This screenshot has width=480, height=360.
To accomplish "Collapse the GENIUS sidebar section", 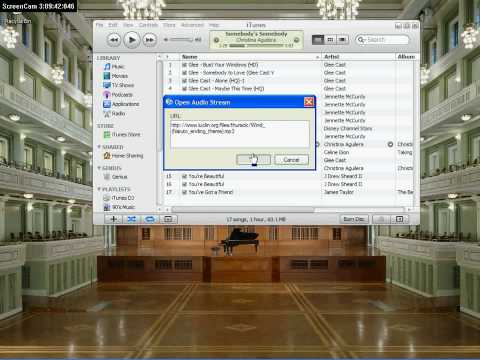I will click(99, 168).
